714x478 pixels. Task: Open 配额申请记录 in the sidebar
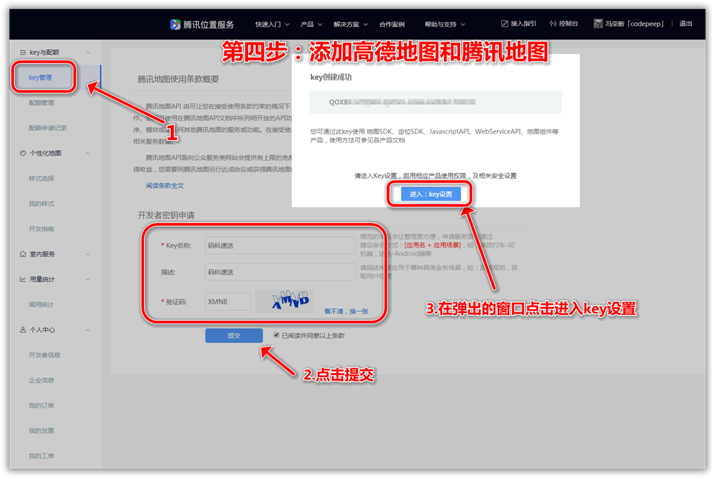click(48, 128)
